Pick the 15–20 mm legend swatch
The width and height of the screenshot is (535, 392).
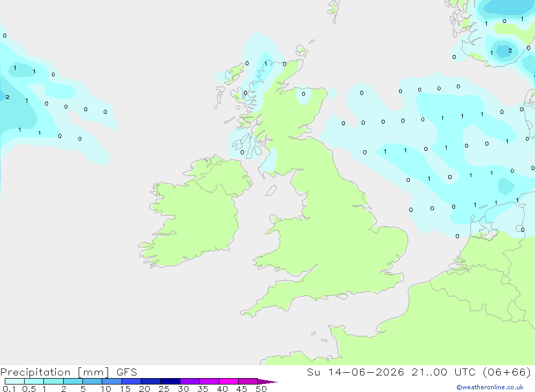click(132, 381)
